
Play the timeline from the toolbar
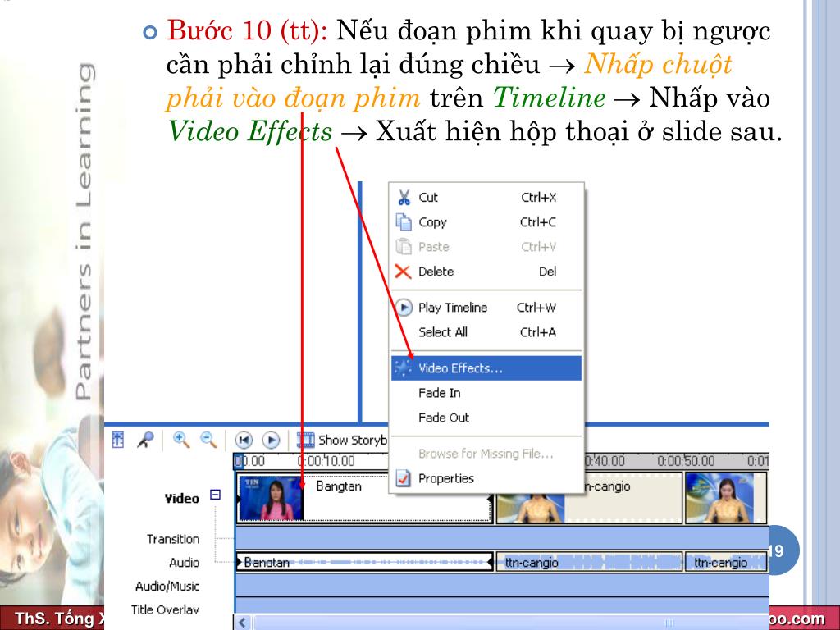[x=271, y=441]
